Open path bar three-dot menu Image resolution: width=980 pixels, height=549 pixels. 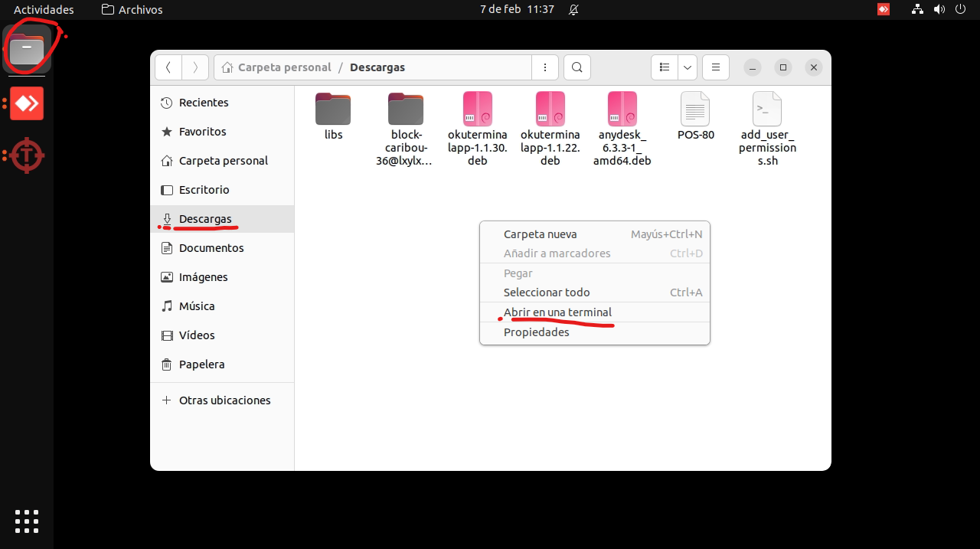(x=544, y=67)
